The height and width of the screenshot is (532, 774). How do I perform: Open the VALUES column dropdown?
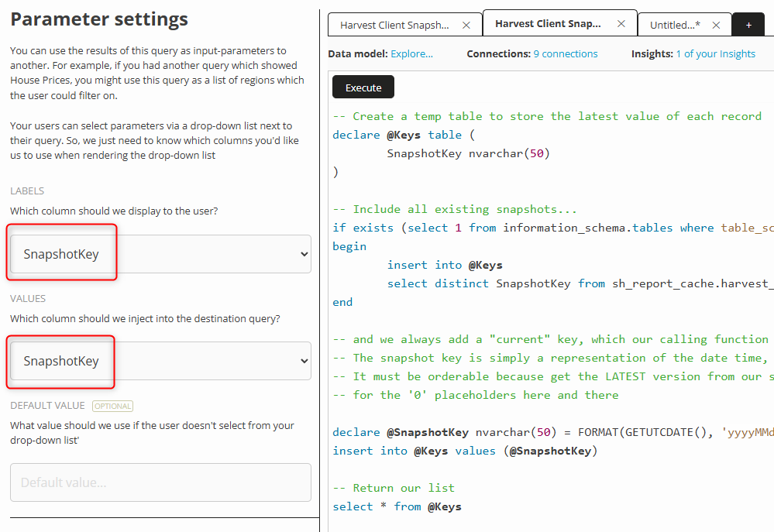(x=160, y=361)
